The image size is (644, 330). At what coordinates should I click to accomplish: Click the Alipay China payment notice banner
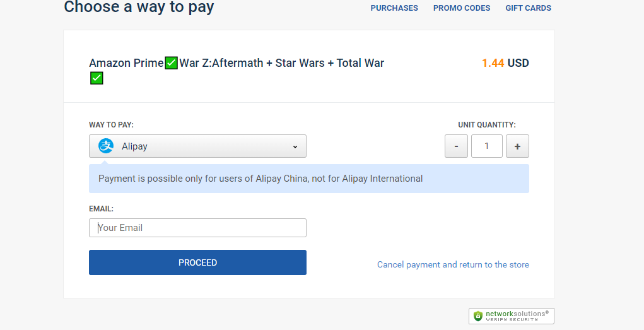coord(309,179)
